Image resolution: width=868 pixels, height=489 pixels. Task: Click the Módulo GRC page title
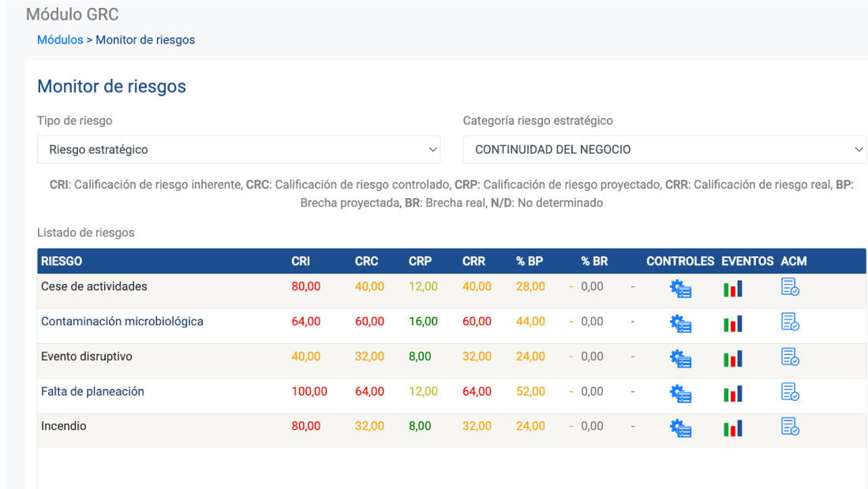tap(73, 14)
